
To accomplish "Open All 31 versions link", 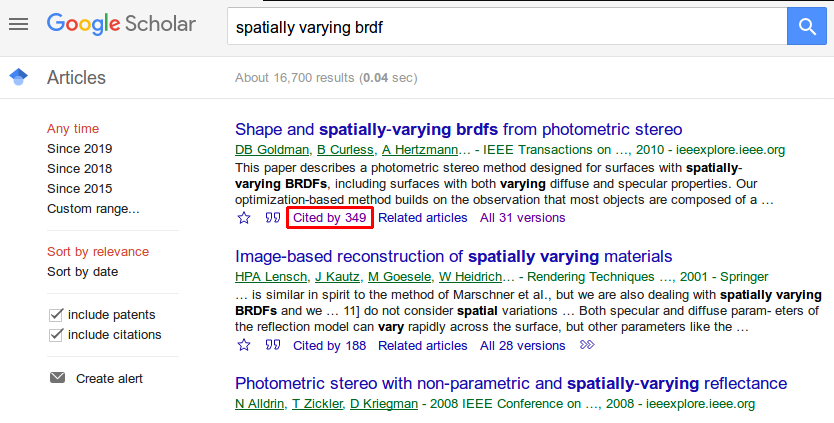I will click(522, 218).
